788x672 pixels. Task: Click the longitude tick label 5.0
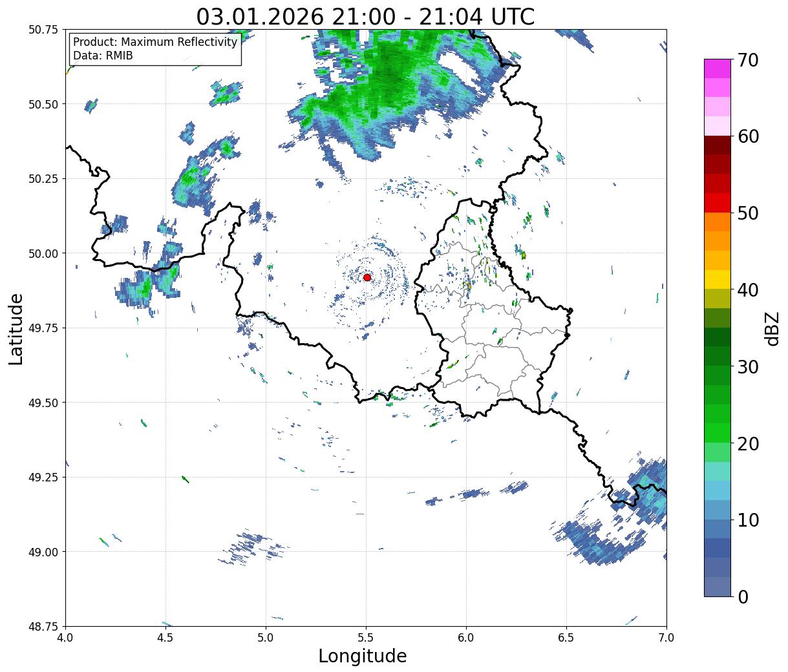click(x=266, y=638)
